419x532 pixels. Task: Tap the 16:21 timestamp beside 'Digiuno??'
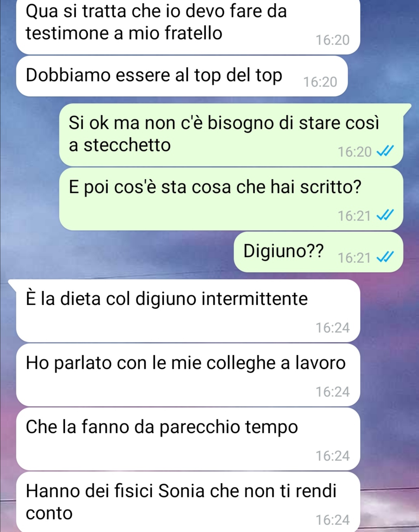click(x=354, y=258)
